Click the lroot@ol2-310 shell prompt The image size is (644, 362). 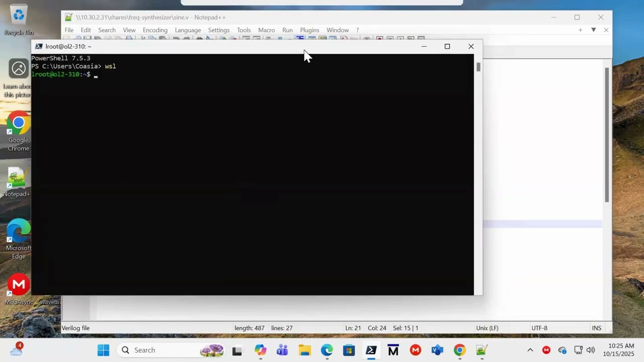click(x=60, y=74)
